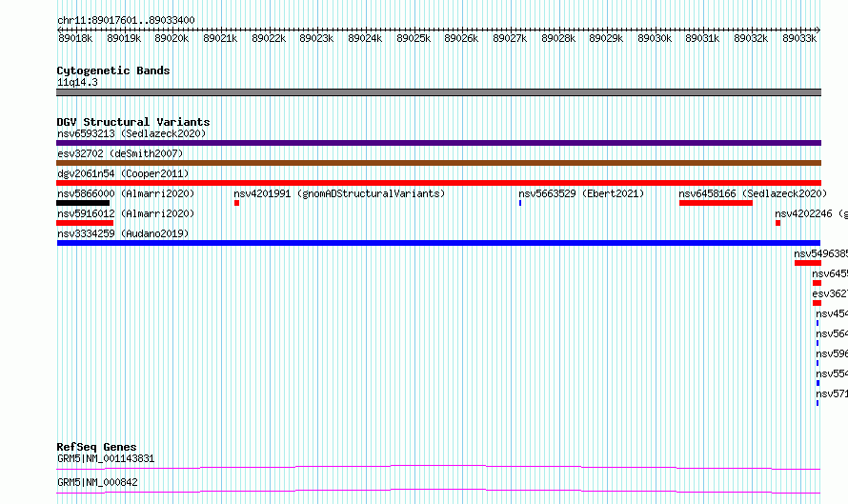The height and width of the screenshot is (504, 848).
Task: Open the GRM5|NM_001143831 transcript label
Action: point(106,458)
